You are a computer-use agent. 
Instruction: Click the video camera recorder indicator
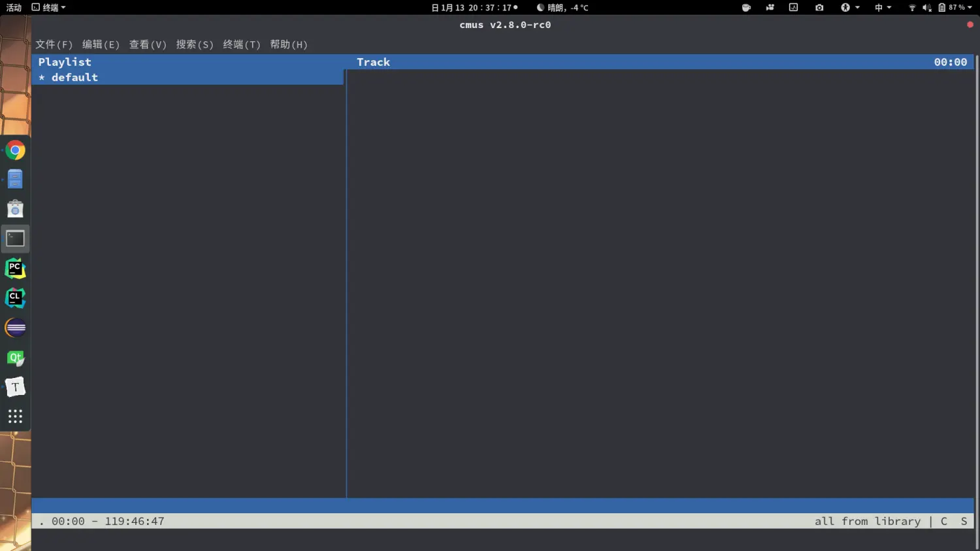pos(770,8)
